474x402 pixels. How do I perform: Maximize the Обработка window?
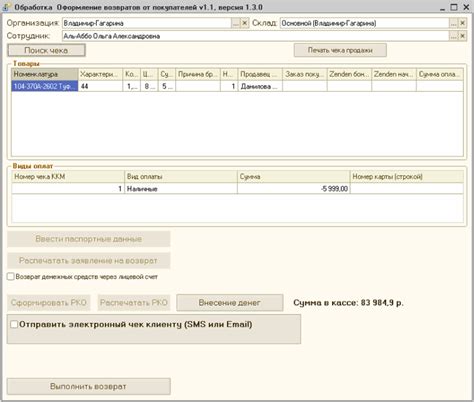tap(454, 7)
